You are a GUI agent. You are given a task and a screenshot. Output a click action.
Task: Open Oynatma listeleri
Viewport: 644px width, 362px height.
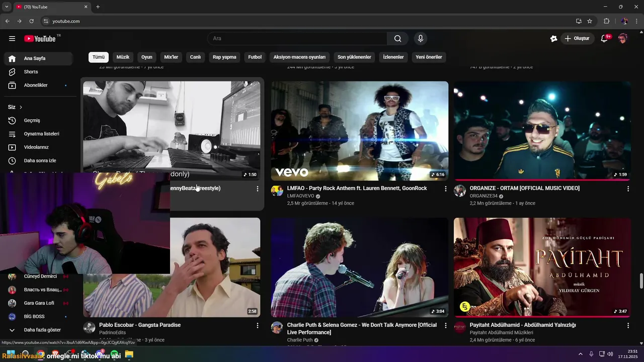click(x=38, y=134)
